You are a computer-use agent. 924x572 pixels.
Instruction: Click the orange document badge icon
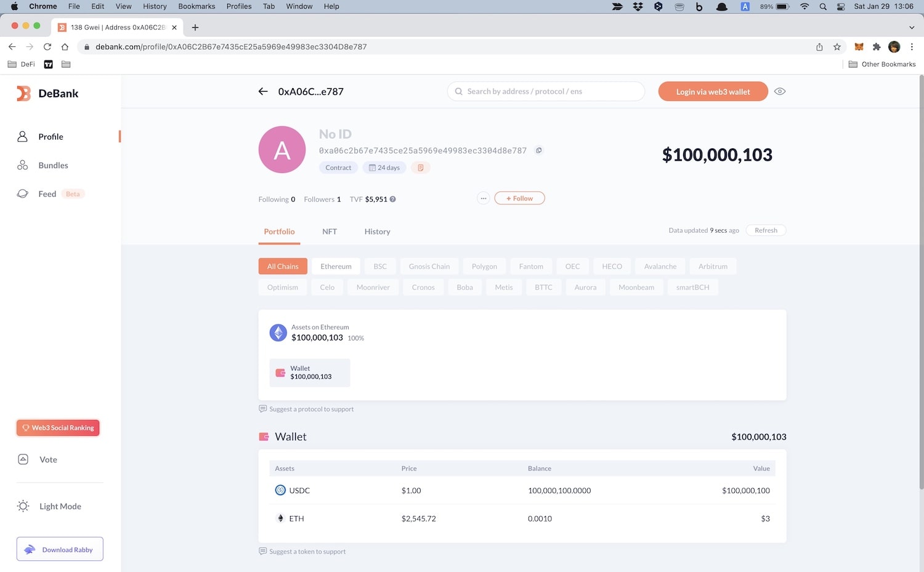[420, 167]
